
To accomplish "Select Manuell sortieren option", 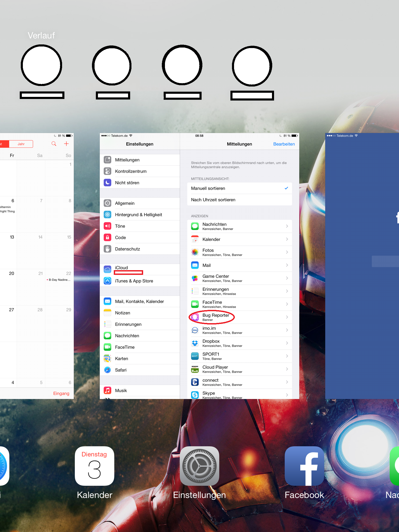I will [240, 188].
